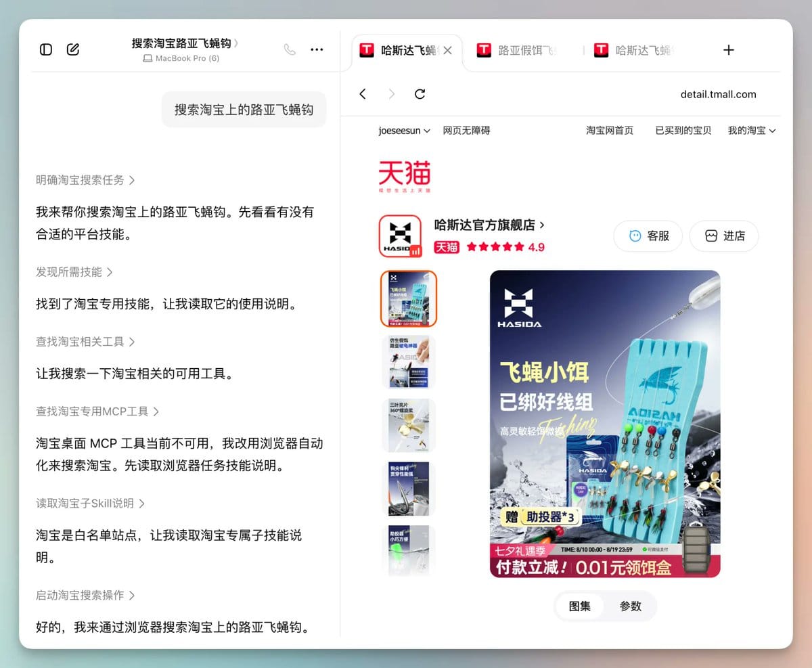Click the detail.tmall.com address field

click(718, 94)
